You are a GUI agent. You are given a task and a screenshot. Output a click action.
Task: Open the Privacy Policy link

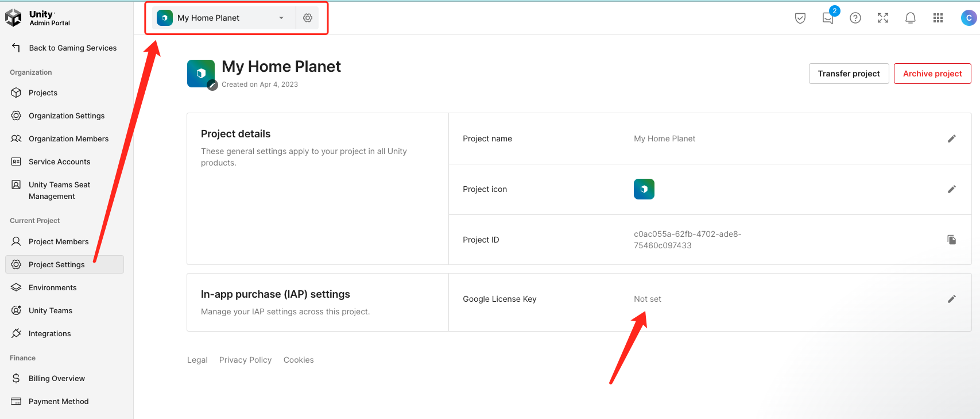[245, 360]
